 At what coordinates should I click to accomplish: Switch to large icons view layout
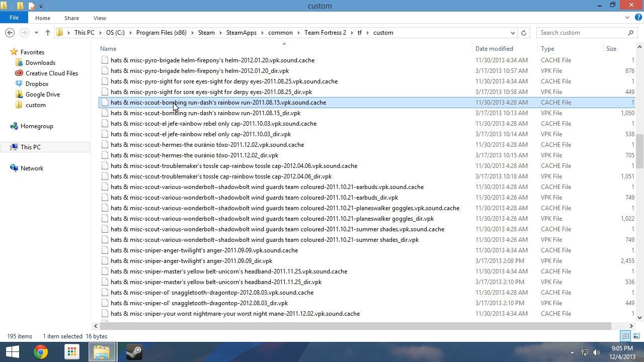click(636, 336)
